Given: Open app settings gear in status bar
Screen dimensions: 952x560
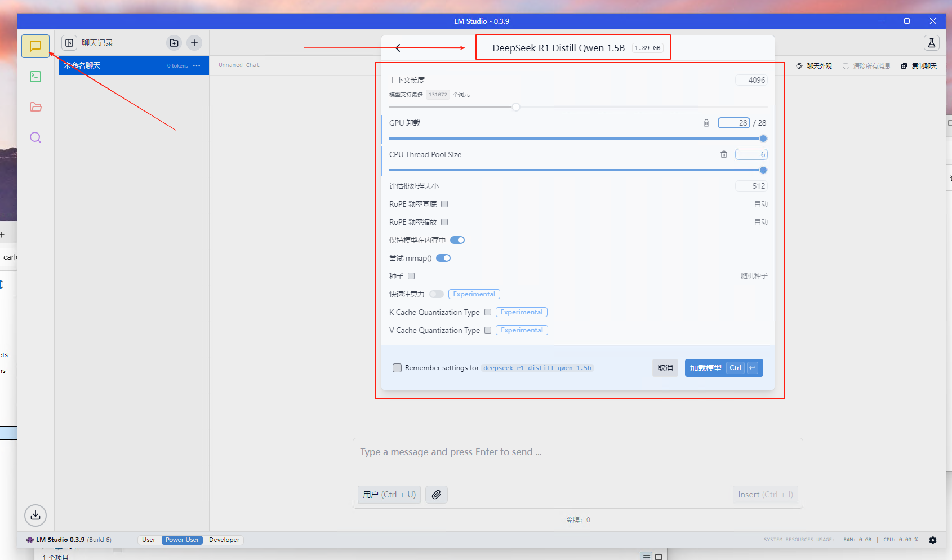Looking at the screenshot, I should [x=933, y=540].
